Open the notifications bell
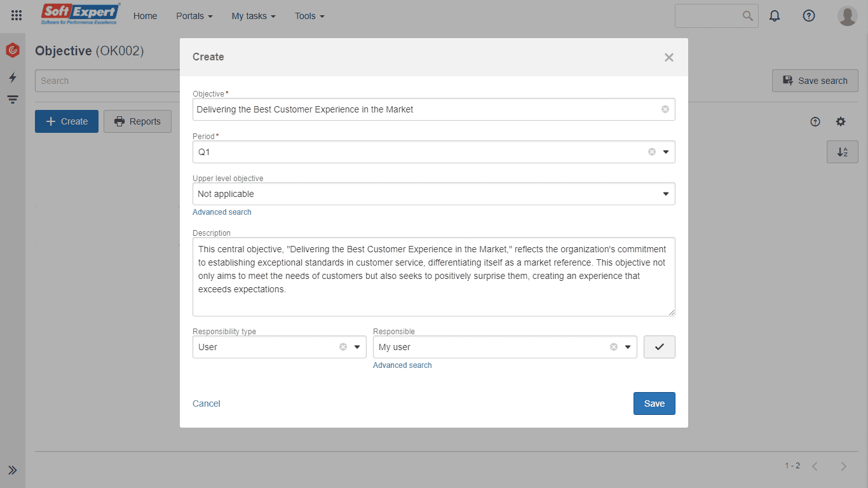 pos(775,16)
